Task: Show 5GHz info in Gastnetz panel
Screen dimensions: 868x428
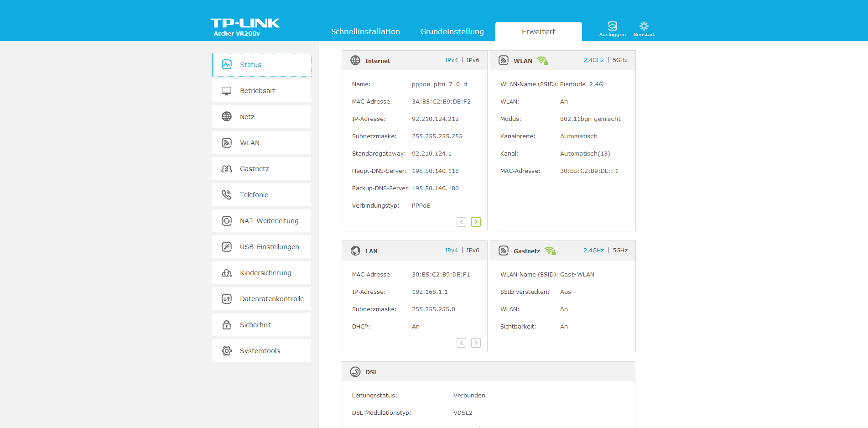Action: (620, 251)
